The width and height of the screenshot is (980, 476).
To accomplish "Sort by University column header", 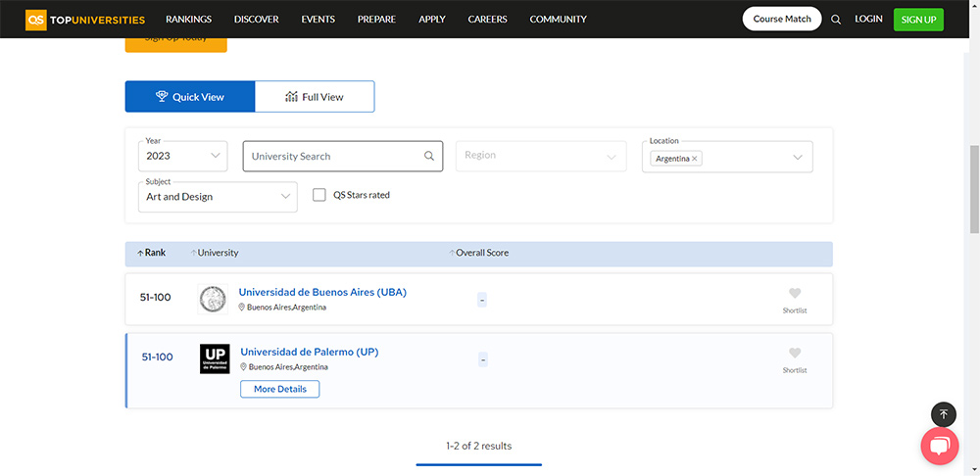I will pyautogui.click(x=215, y=253).
